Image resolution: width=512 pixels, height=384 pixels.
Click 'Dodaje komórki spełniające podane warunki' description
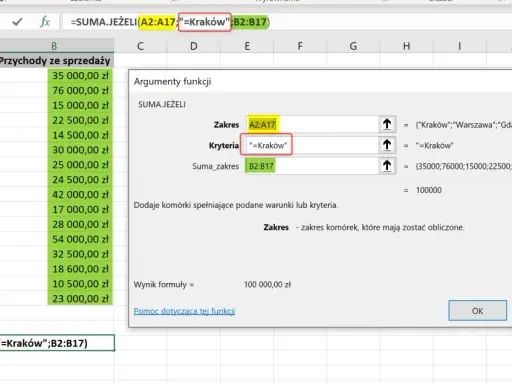pos(236,205)
